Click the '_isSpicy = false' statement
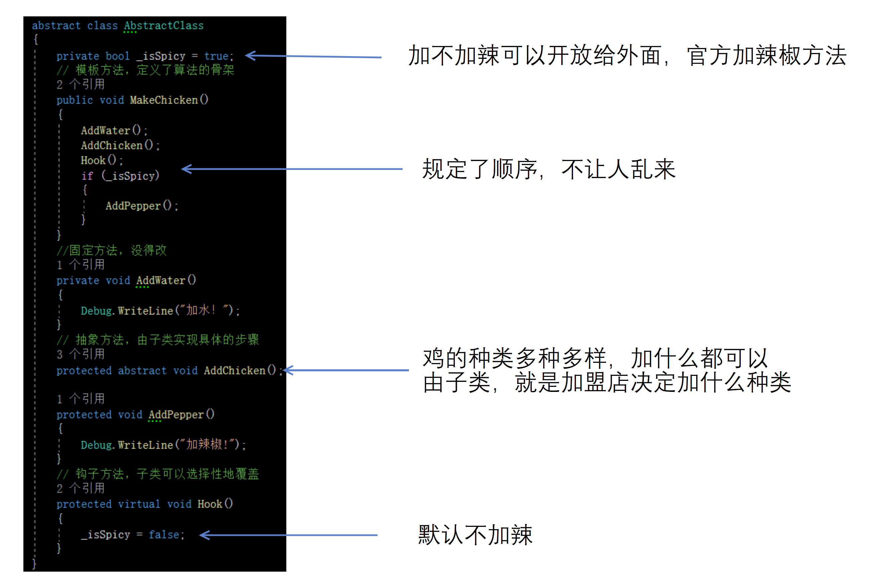This screenshot has width=869, height=588. [x=132, y=535]
